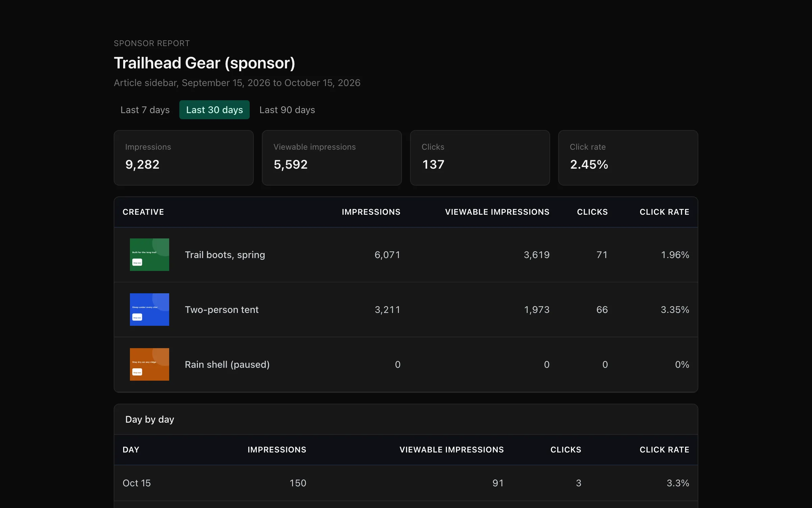The height and width of the screenshot is (508, 812).
Task: Click the 91 viewable impressions value for Oct 15
Action: [x=498, y=483]
